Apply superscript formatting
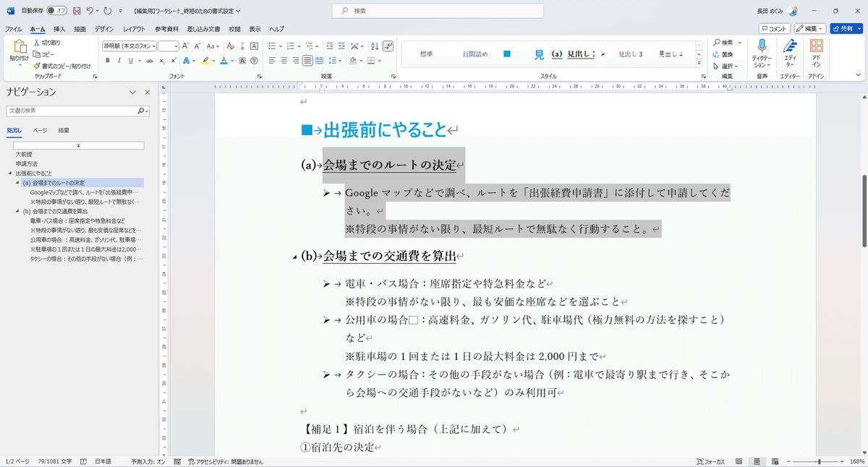The height and width of the screenshot is (467, 868). pos(173,61)
